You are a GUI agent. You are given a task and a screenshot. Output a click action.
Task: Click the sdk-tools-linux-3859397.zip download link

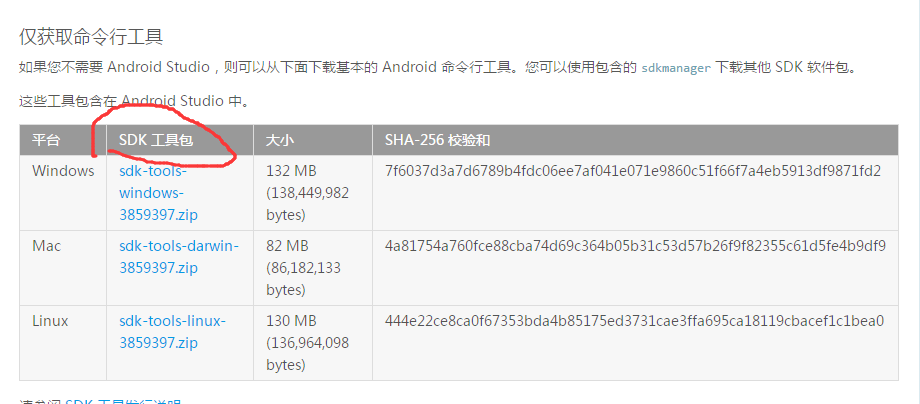click(172, 332)
